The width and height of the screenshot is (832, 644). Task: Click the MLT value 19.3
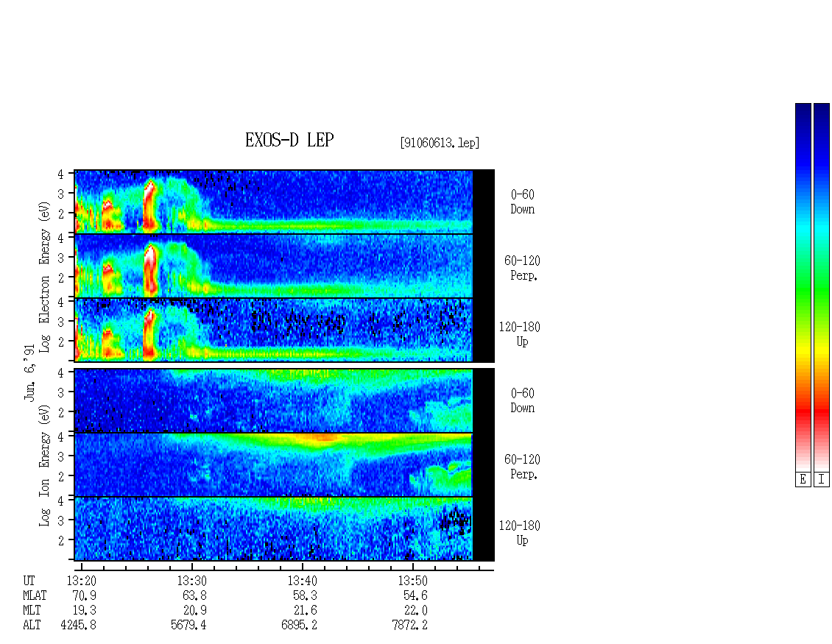point(85,611)
